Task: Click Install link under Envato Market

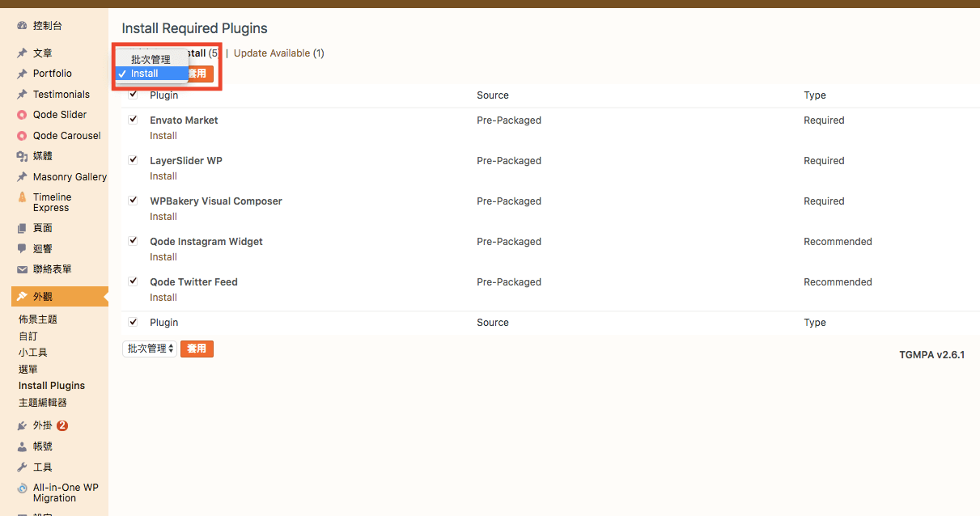Action: [x=163, y=136]
